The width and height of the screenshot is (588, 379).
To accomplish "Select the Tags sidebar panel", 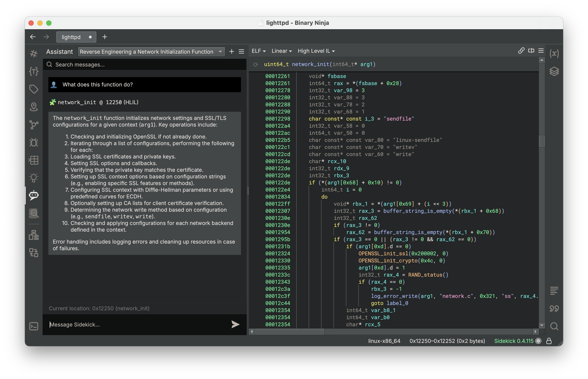I will pos(34,89).
